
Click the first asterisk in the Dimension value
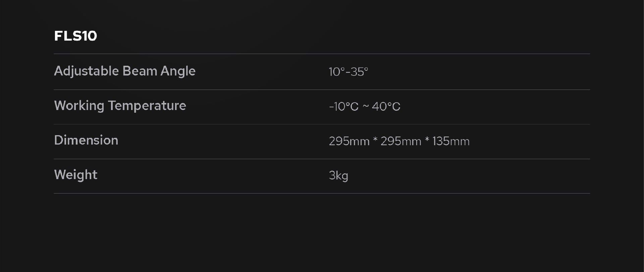pos(375,140)
